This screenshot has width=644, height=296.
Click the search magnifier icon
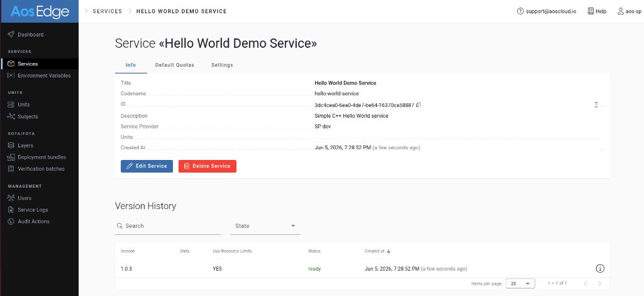pyautogui.click(x=119, y=225)
